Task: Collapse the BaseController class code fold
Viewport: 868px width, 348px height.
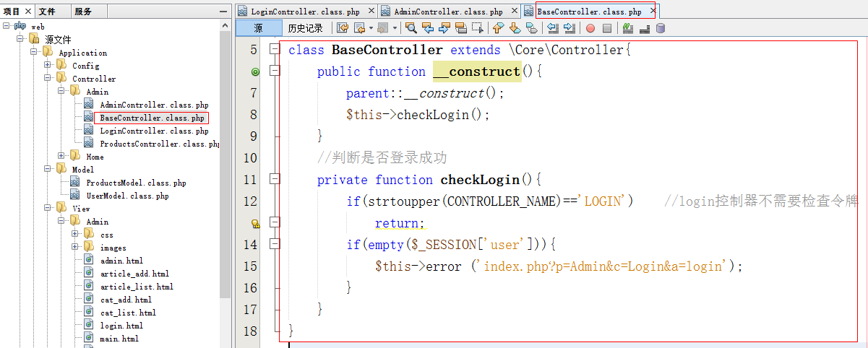Action: coord(274,50)
